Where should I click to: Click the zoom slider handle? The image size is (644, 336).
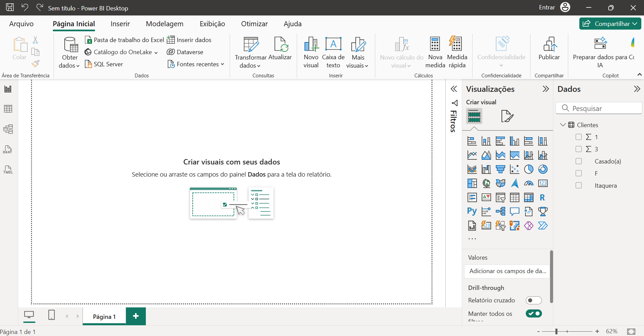point(556,332)
